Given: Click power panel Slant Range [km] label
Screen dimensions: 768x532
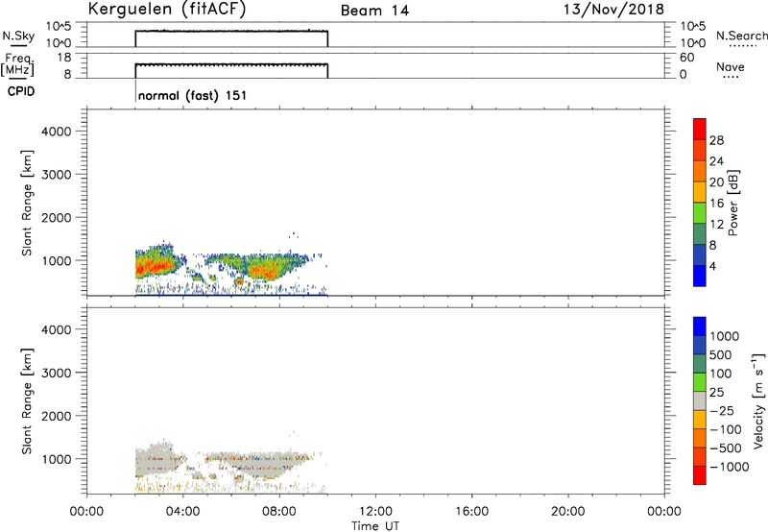Looking at the screenshot, I should click(x=27, y=203).
